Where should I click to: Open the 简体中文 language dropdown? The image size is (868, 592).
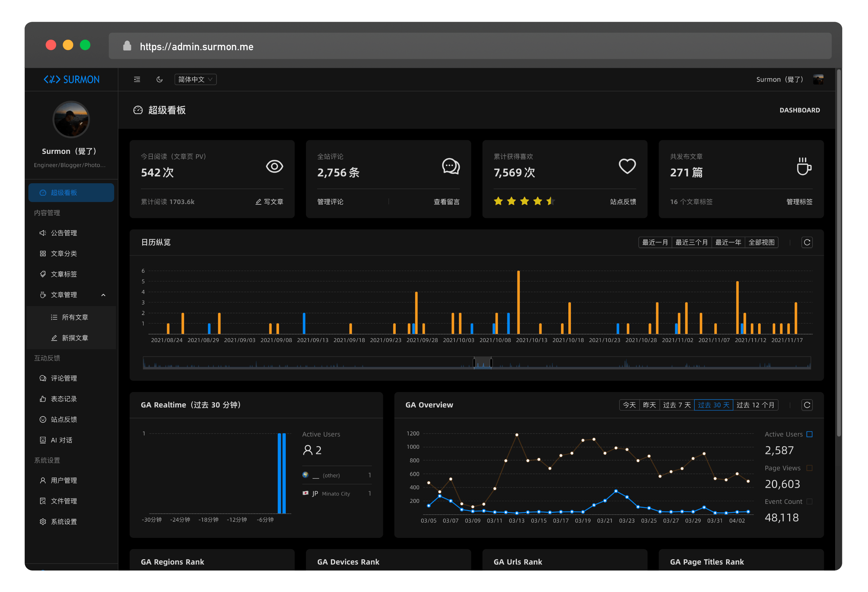[x=195, y=79]
